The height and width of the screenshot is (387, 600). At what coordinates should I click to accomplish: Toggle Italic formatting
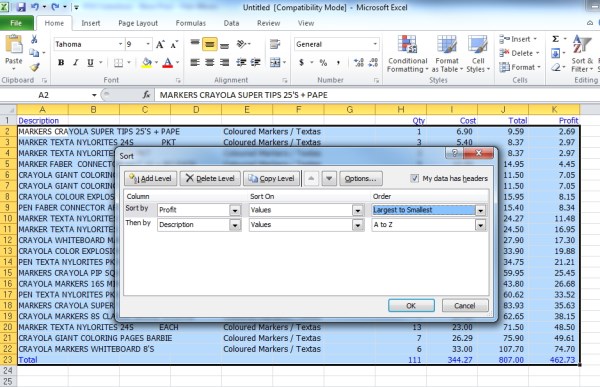click(75, 62)
